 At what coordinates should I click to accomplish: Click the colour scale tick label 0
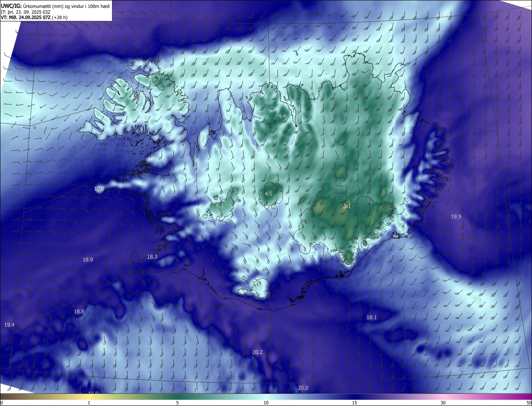click(x=2, y=403)
